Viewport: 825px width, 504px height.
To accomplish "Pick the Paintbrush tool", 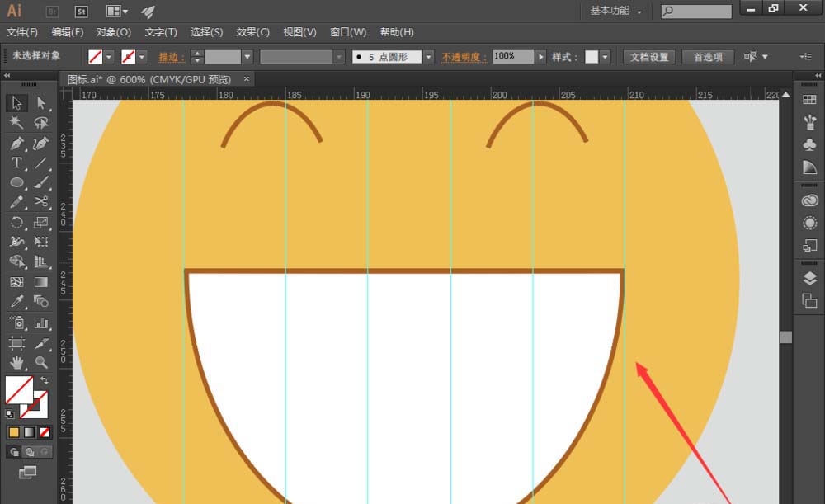I will click(x=41, y=182).
